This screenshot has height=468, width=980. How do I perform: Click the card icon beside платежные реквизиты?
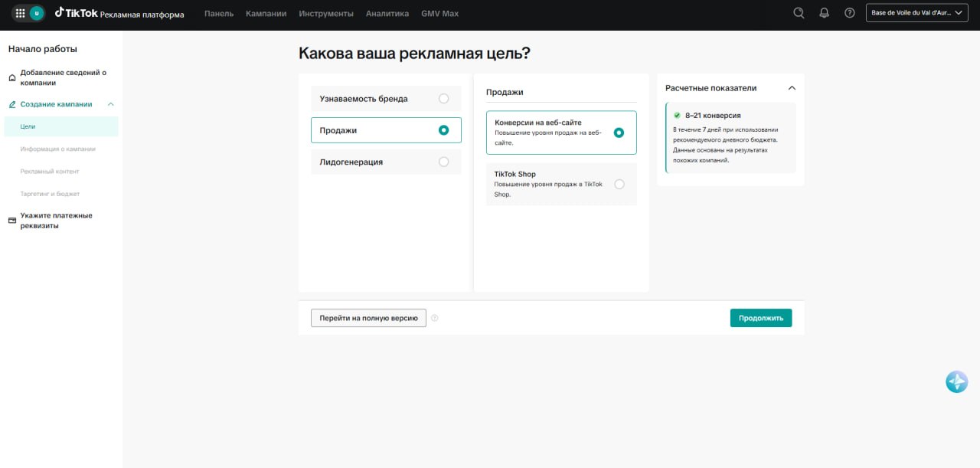12,221
